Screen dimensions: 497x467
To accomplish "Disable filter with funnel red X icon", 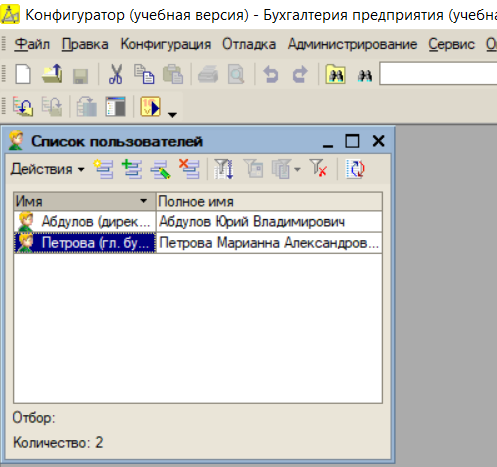I will [318, 168].
